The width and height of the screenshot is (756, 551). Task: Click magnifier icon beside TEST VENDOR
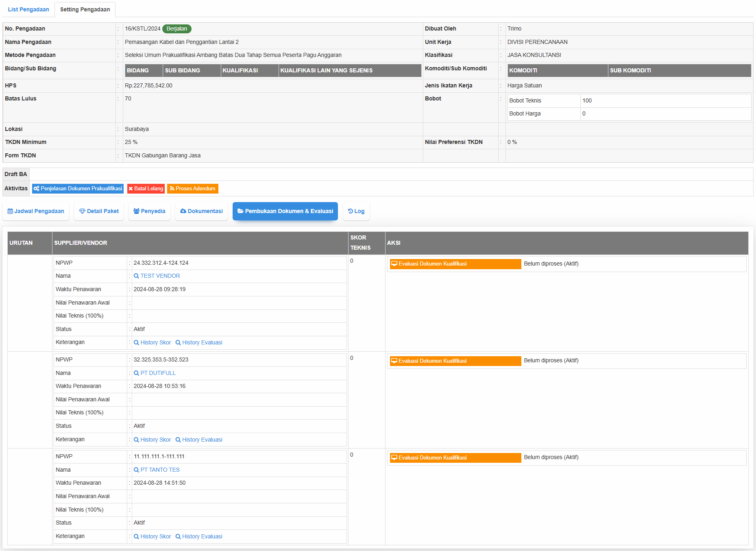137,276
